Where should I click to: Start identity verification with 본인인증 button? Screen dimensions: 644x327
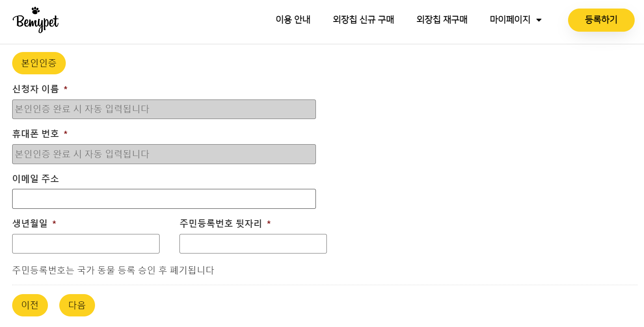(39, 63)
